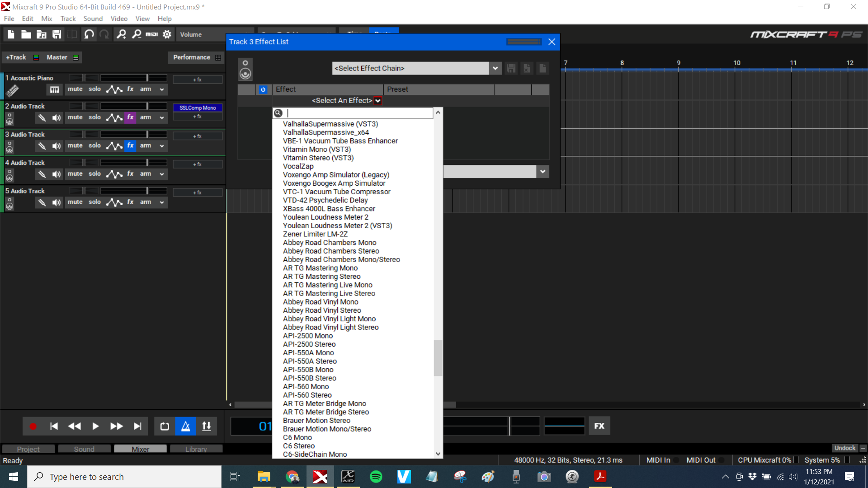Open the Track menu in menu bar
This screenshot has height=488, width=868.
pos(67,19)
